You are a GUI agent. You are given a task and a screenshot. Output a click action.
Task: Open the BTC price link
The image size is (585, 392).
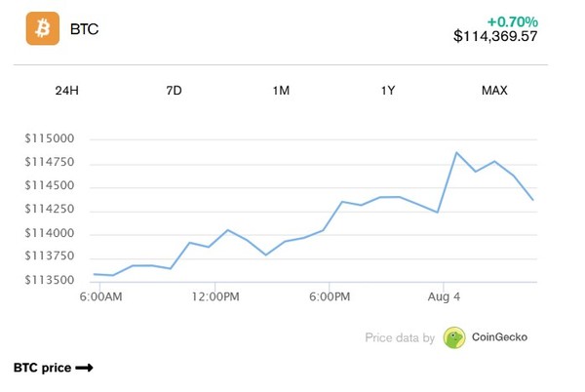click(42, 369)
